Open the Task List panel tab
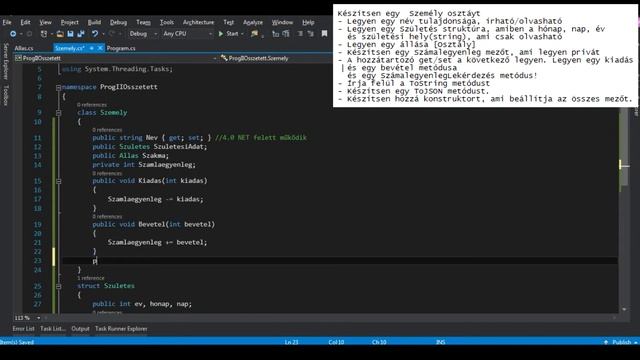640x360 pixels. 53,329
